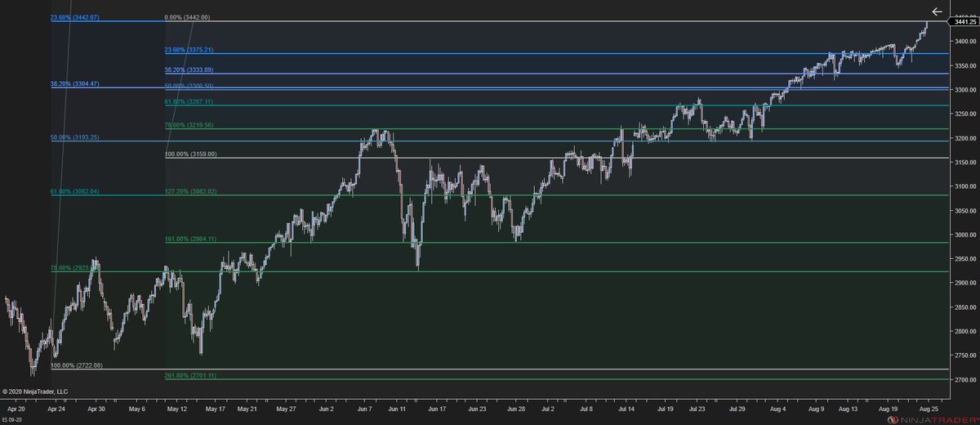The height and width of the screenshot is (425, 980).
Task: Select the 61.80% (3267.11) Fibonacci level
Action: click(190, 101)
